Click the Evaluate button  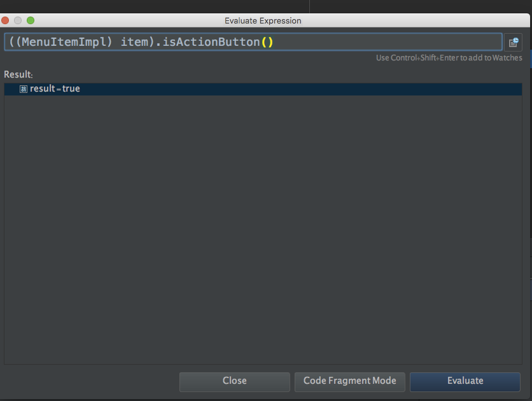click(x=465, y=382)
